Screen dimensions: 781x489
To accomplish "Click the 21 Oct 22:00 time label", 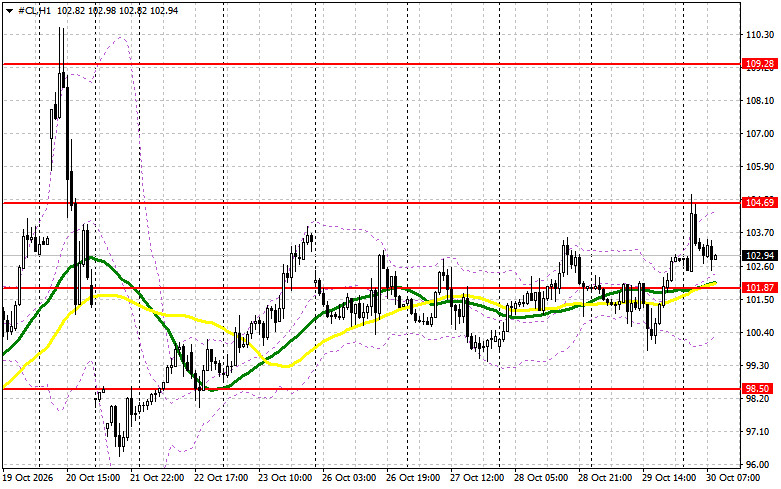I will [x=157, y=478].
